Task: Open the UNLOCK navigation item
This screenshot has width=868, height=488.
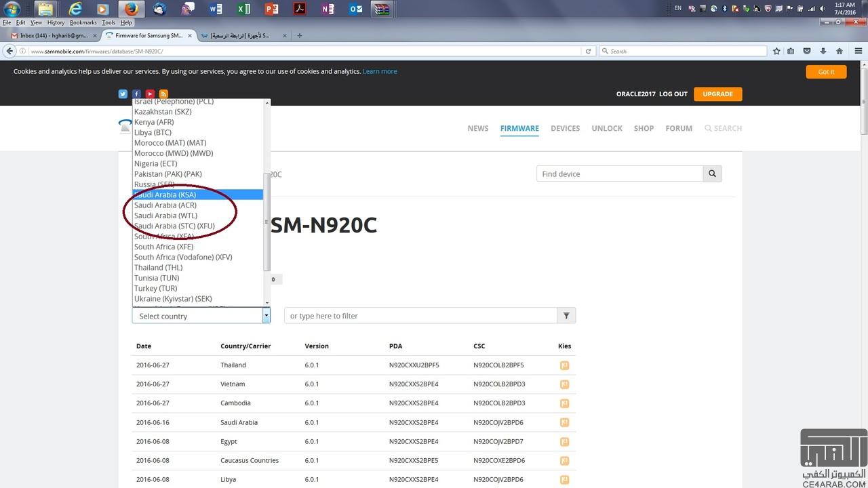Action: (607, 128)
